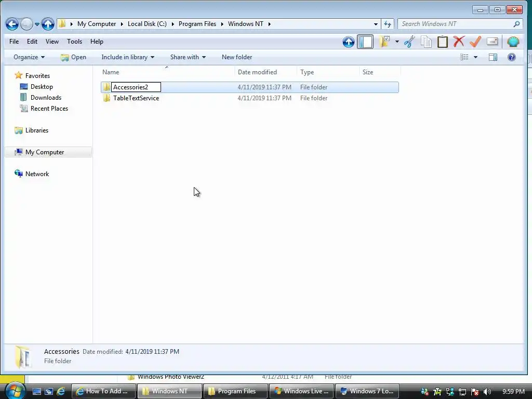Open the Edit menu
The height and width of the screenshot is (399, 532).
pyautogui.click(x=32, y=42)
